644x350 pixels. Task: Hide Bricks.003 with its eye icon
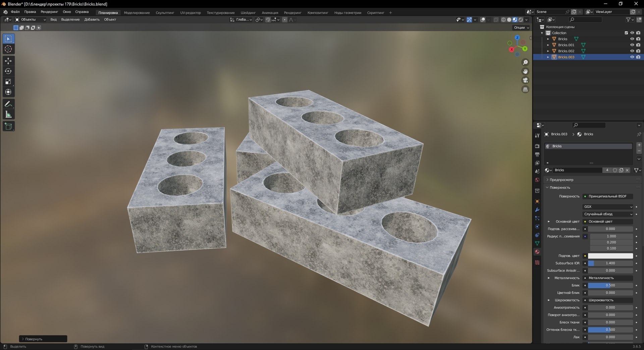click(x=632, y=57)
